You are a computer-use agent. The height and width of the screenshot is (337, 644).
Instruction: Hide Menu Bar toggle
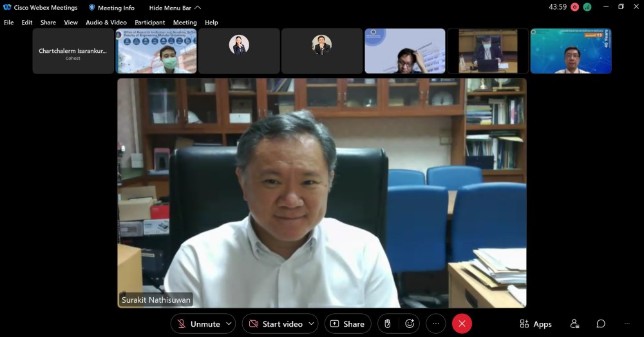click(175, 8)
